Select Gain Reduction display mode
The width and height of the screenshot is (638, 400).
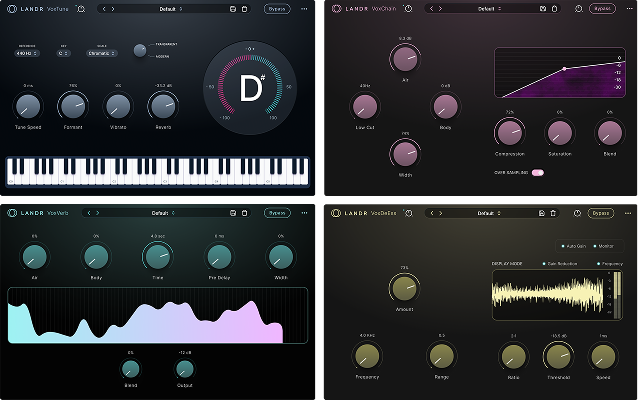(560, 264)
